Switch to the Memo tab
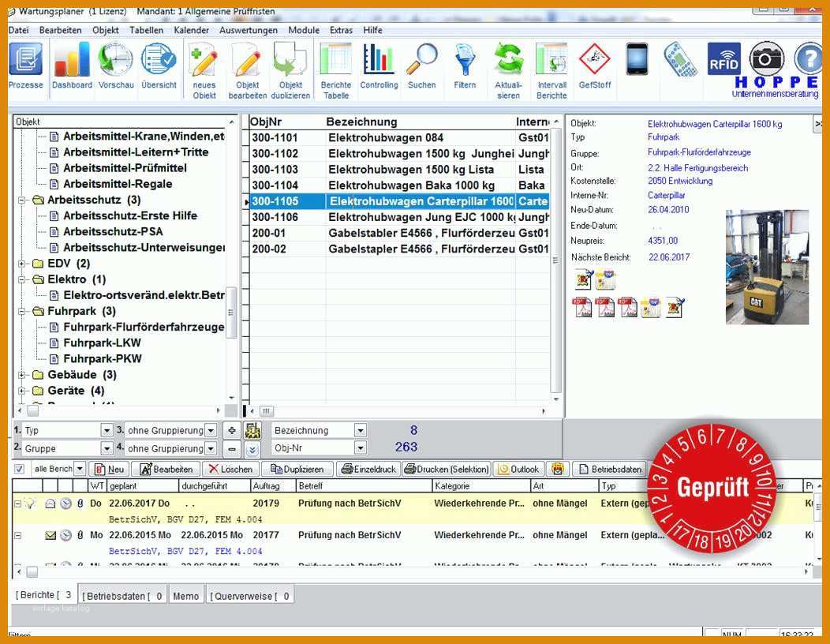Image resolution: width=830 pixels, height=644 pixels. point(185,596)
